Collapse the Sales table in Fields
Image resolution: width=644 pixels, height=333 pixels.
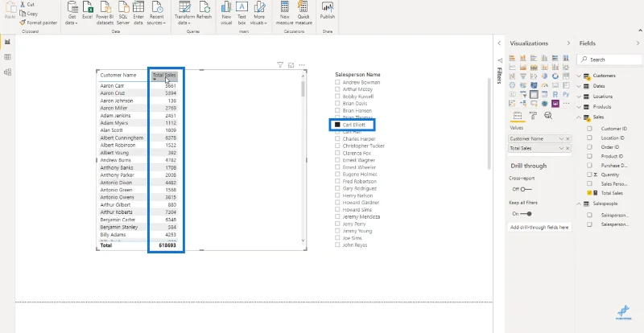click(579, 117)
